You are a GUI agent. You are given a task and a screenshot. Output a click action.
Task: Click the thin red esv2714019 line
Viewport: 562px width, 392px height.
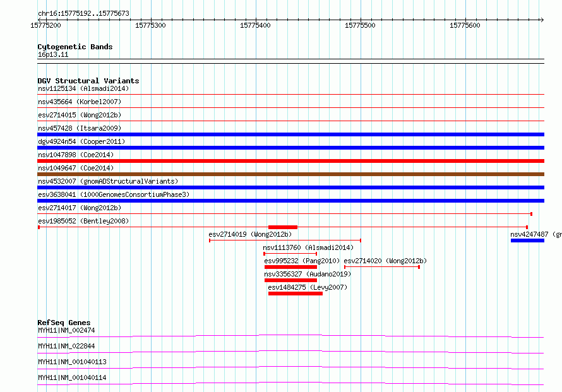285,241
